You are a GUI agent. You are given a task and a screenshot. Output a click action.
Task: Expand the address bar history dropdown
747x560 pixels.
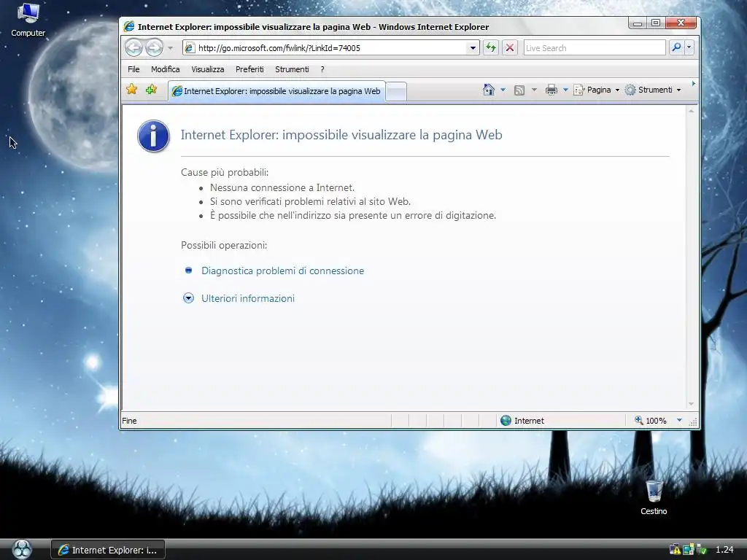473,48
